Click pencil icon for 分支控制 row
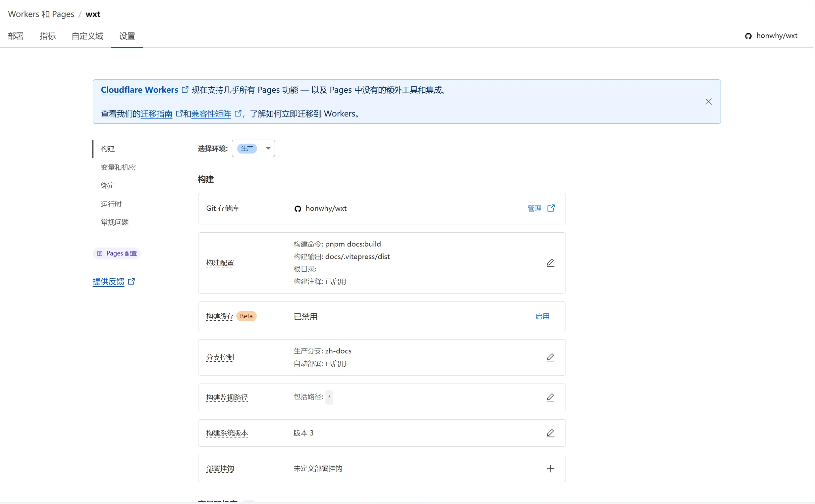This screenshot has width=815, height=504. 550,357
